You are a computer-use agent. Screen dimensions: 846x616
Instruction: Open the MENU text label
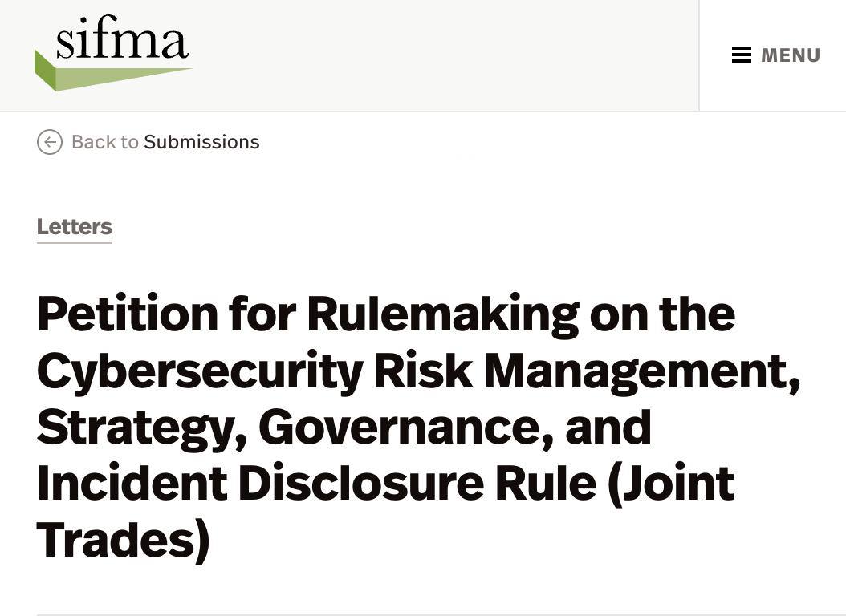pos(791,55)
